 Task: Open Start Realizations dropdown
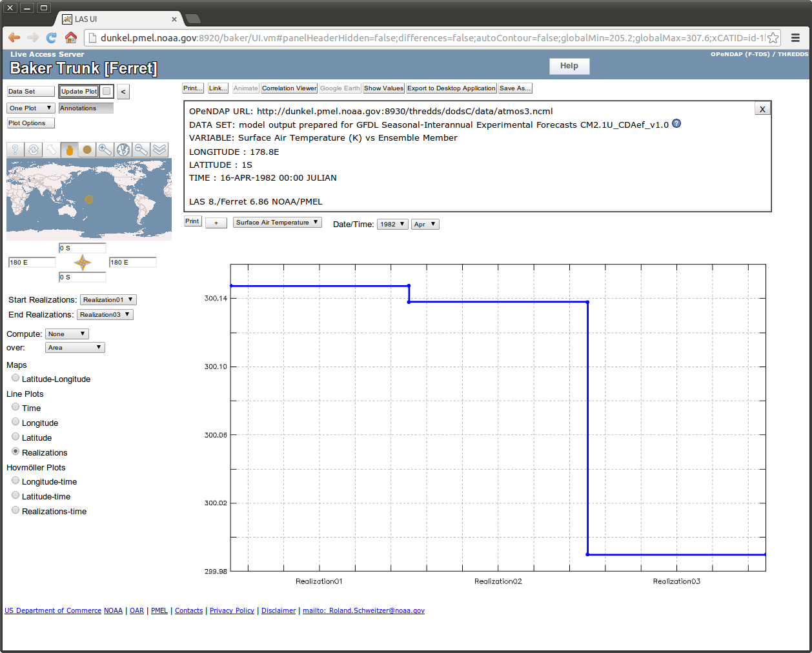(x=108, y=299)
